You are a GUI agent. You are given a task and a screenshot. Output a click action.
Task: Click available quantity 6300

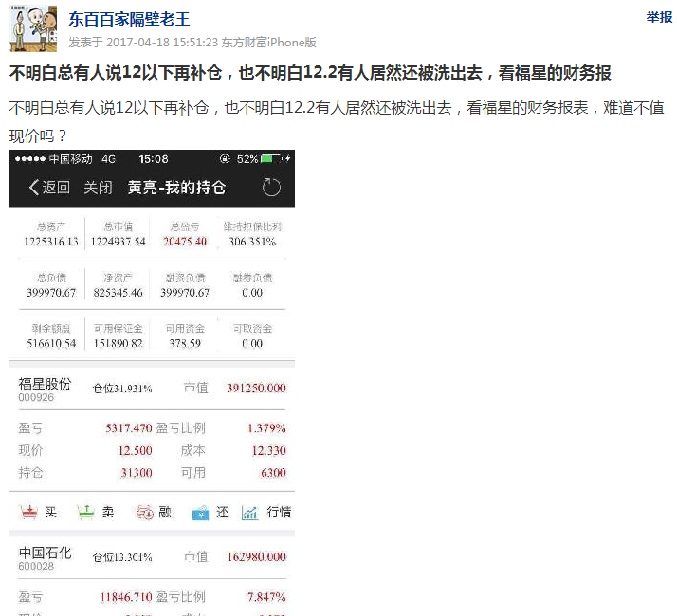[x=273, y=473]
